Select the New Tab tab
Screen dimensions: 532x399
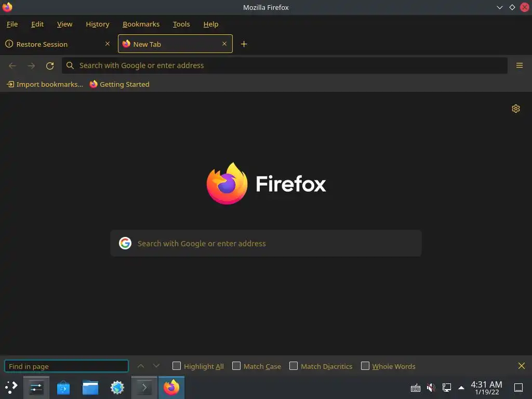tap(175, 44)
